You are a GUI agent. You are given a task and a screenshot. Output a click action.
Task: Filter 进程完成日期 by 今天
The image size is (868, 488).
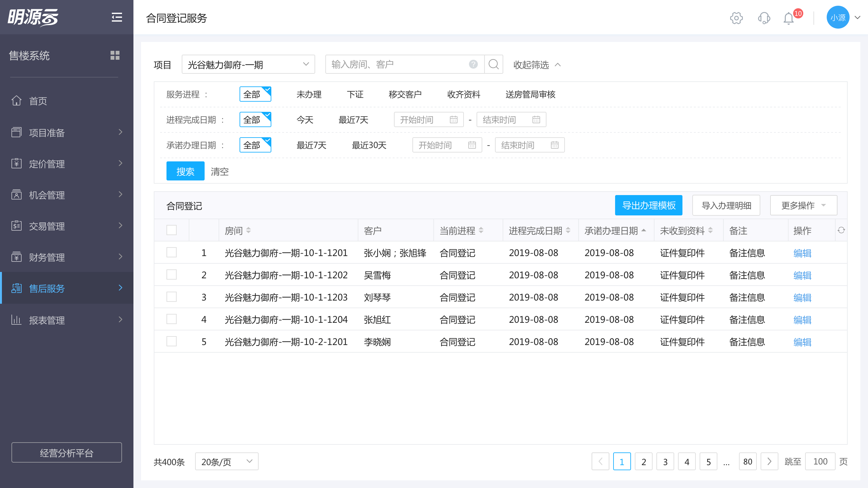coord(305,120)
